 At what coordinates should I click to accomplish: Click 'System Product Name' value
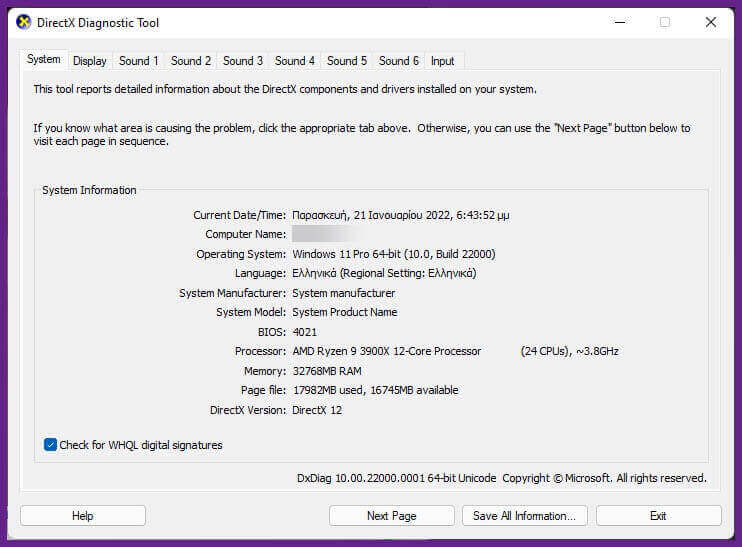pos(344,312)
